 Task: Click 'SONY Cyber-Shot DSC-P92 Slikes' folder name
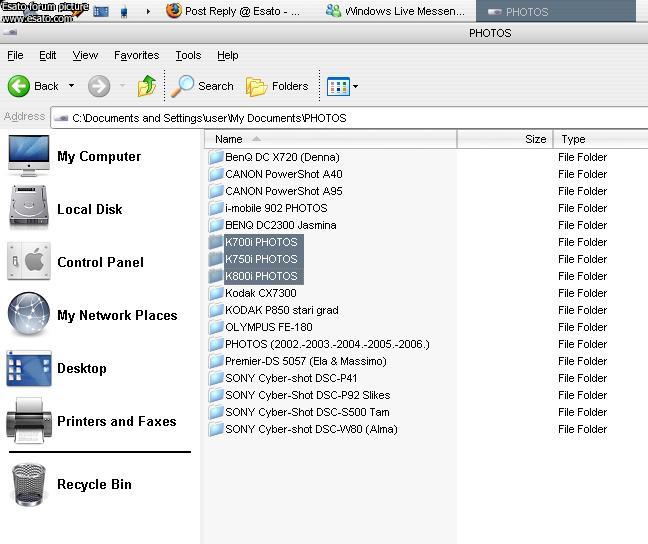[x=307, y=395]
